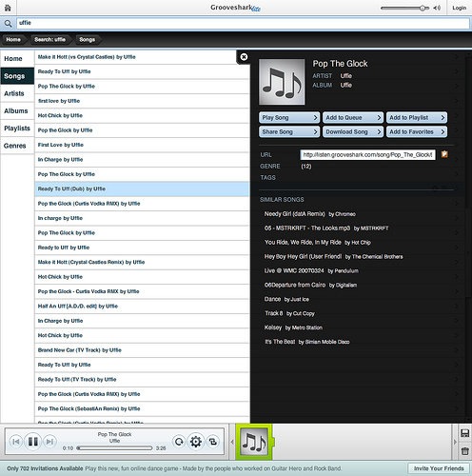Viewport: 472px width, 476px height.
Task: Open similar song Hey Boy Hey Girl
Action: (333, 256)
